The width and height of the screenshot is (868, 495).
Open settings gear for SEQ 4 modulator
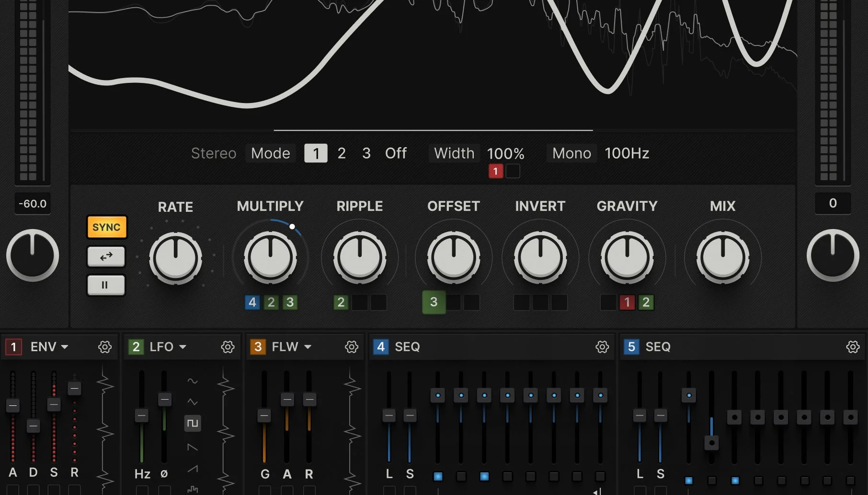[x=602, y=347]
